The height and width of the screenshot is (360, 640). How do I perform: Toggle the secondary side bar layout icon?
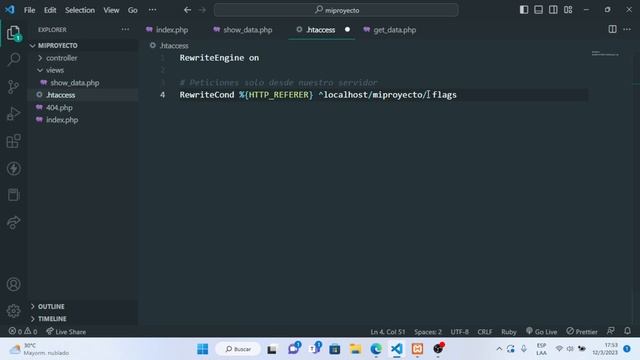click(553, 9)
